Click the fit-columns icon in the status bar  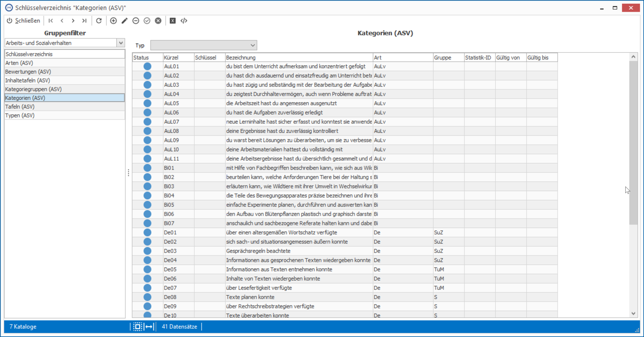[x=149, y=327]
